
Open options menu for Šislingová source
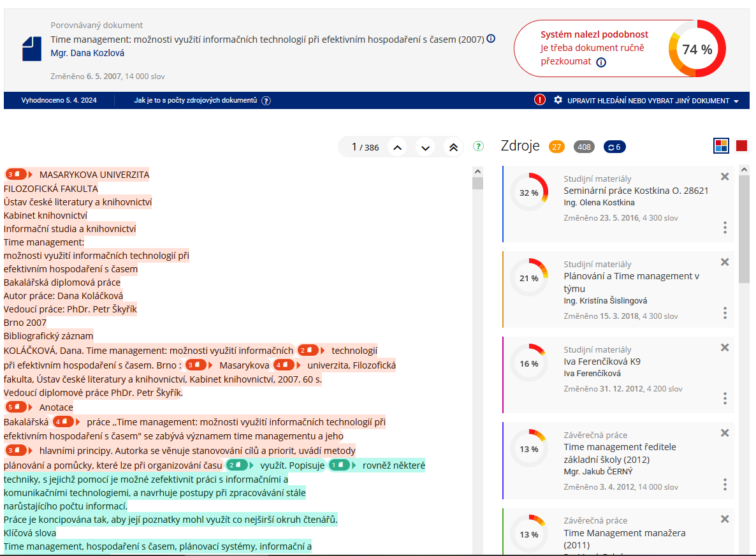point(725,313)
